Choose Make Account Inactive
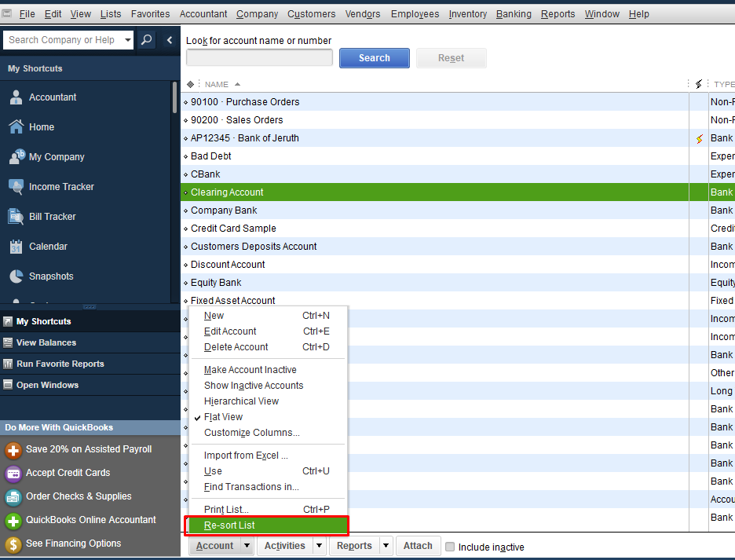The height and width of the screenshot is (560, 735). pyautogui.click(x=250, y=370)
